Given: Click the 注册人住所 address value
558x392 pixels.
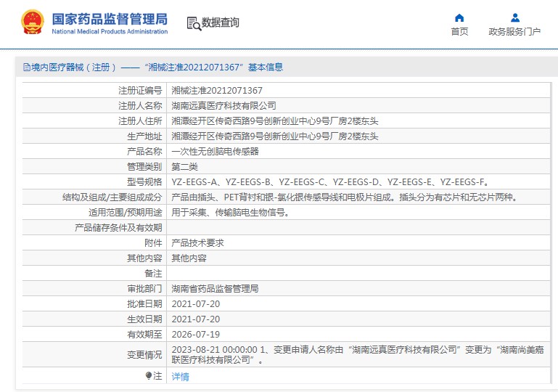Looking at the screenshot, I should (275, 121).
